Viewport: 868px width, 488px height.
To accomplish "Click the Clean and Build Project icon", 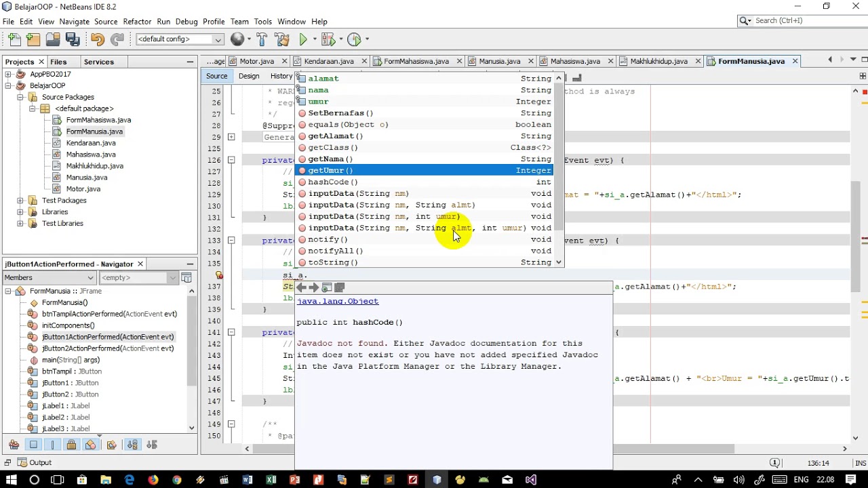I will (282, 39).
